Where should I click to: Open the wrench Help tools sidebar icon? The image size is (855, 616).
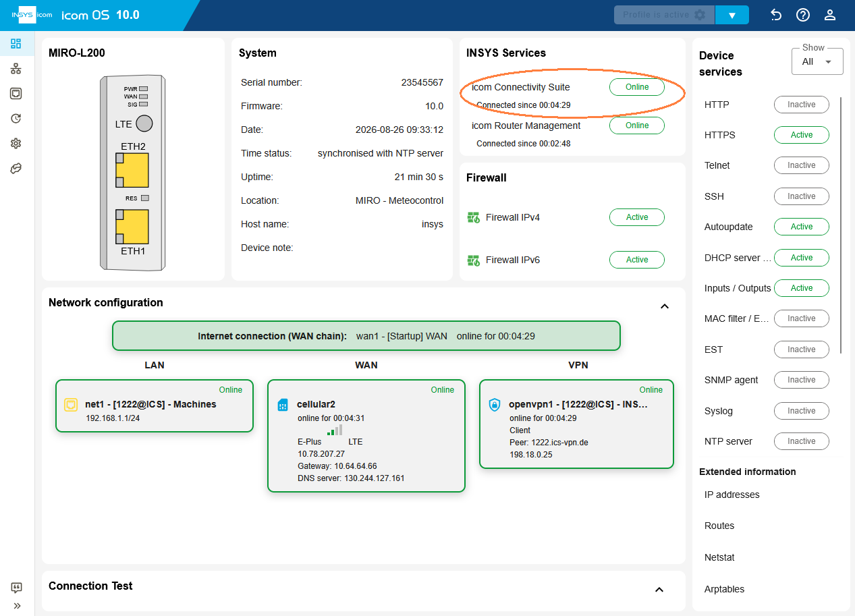tap(16, 169)
